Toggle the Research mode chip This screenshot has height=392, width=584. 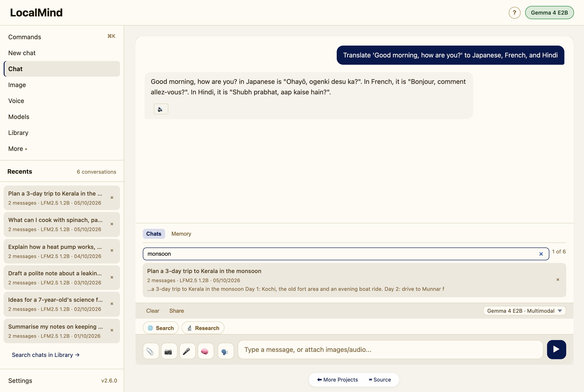(203, 328)
